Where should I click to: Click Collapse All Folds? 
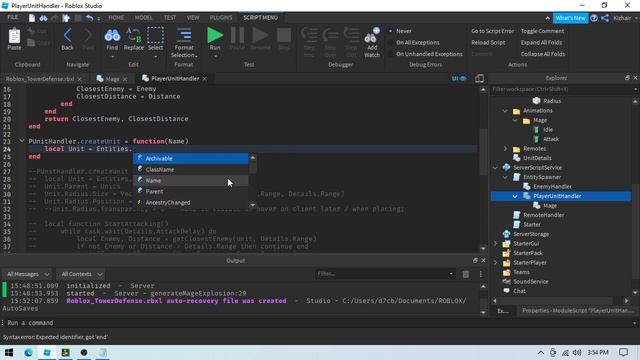pyautogui.click(x=543, y=54)
